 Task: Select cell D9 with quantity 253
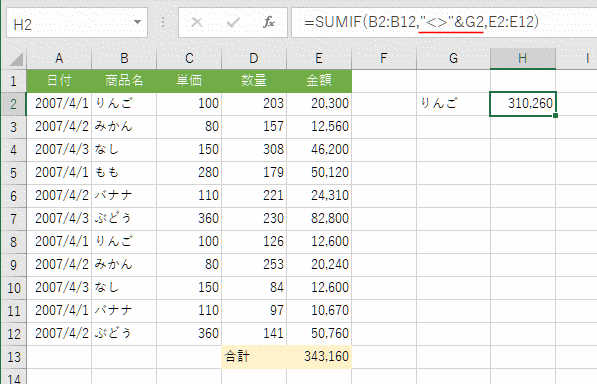click(x=254, y=265)
